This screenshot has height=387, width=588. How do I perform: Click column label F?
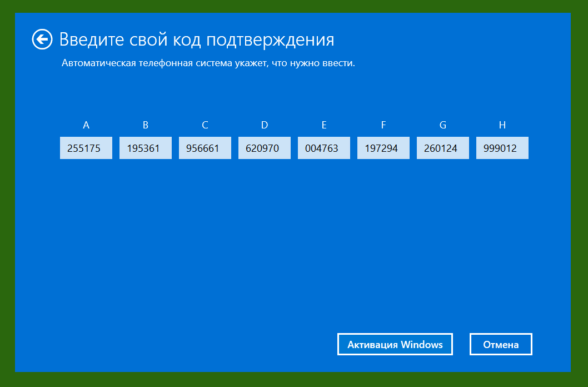383,125
